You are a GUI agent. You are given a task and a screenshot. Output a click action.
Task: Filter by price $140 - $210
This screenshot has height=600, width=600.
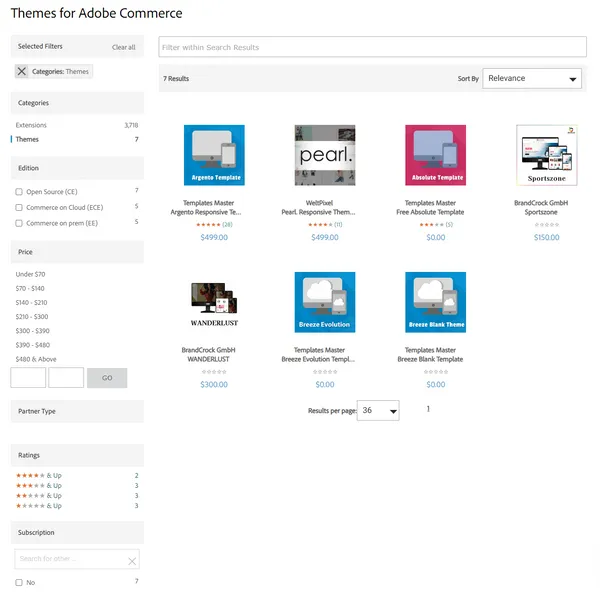click(31, 303)
